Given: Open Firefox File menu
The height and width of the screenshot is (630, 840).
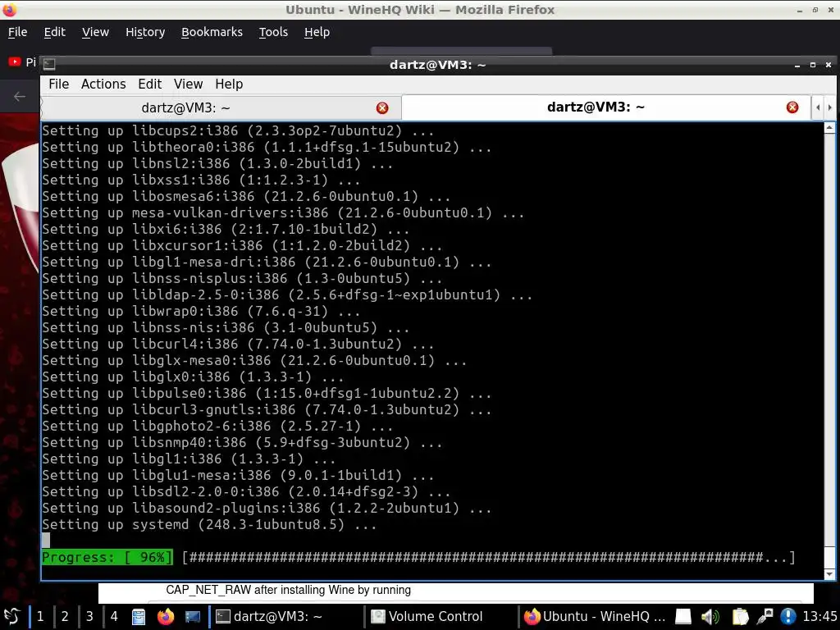Looking at the screenshot, I should pos(18,32).
